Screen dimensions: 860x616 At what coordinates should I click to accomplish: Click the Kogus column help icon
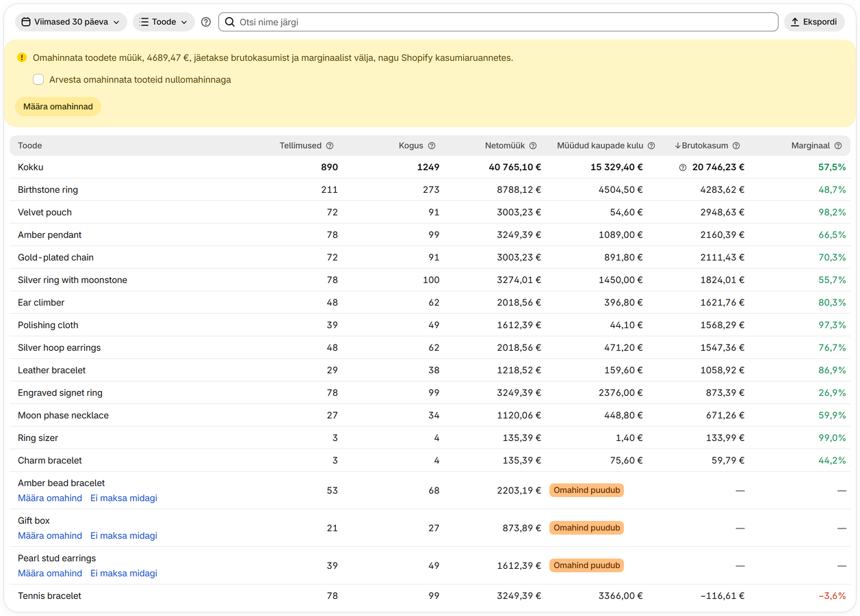(x=432, y=146)
